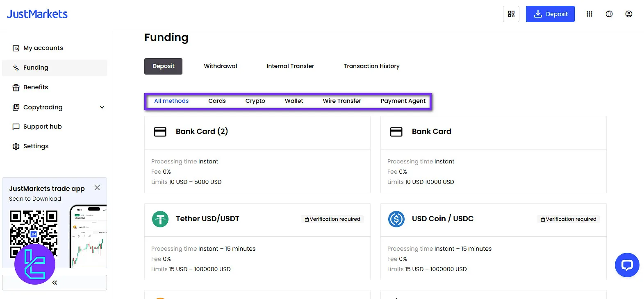The width and height of the screenshot is (644, 299).
Task: Go to My accounts in sidebar
Action: pos(43,48)
